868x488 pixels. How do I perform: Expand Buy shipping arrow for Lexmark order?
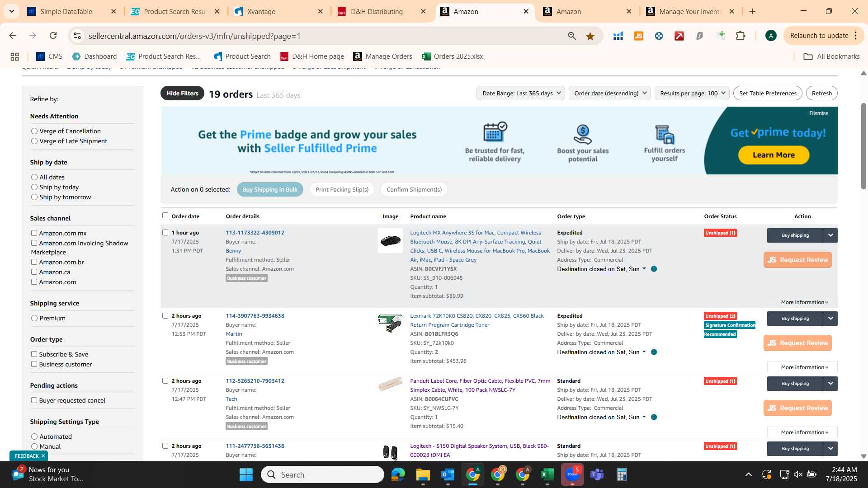point(830,319)
